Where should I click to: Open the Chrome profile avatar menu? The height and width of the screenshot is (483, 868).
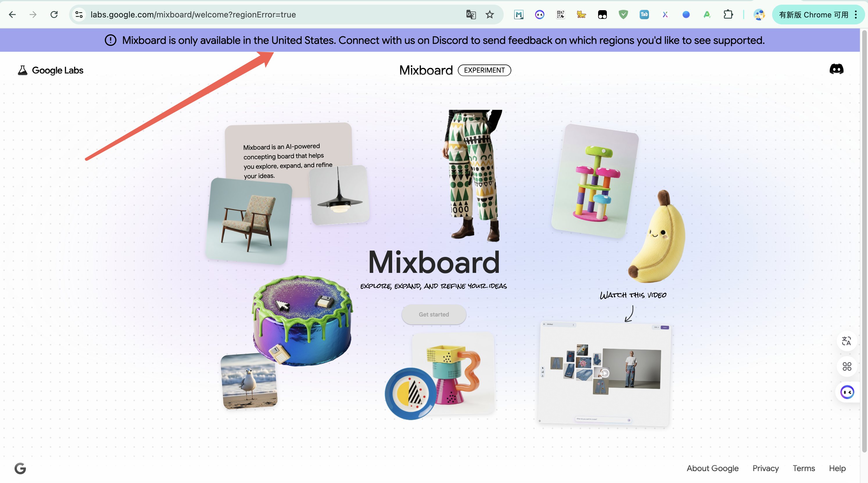(x=759, y=15)
